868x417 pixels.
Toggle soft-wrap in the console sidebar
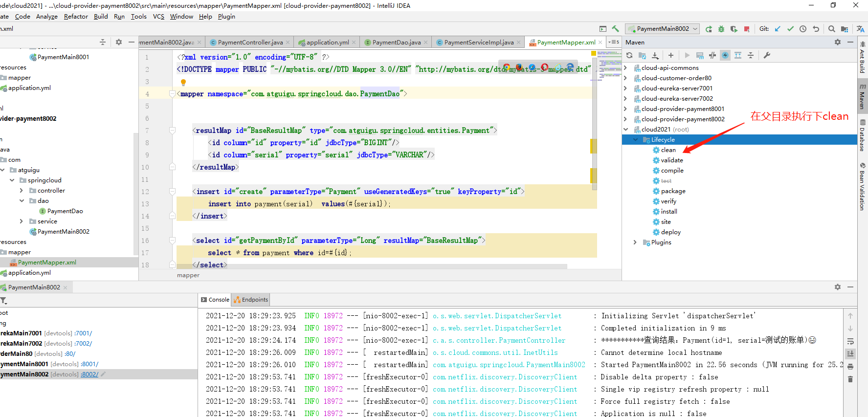(x=850, y=341)
